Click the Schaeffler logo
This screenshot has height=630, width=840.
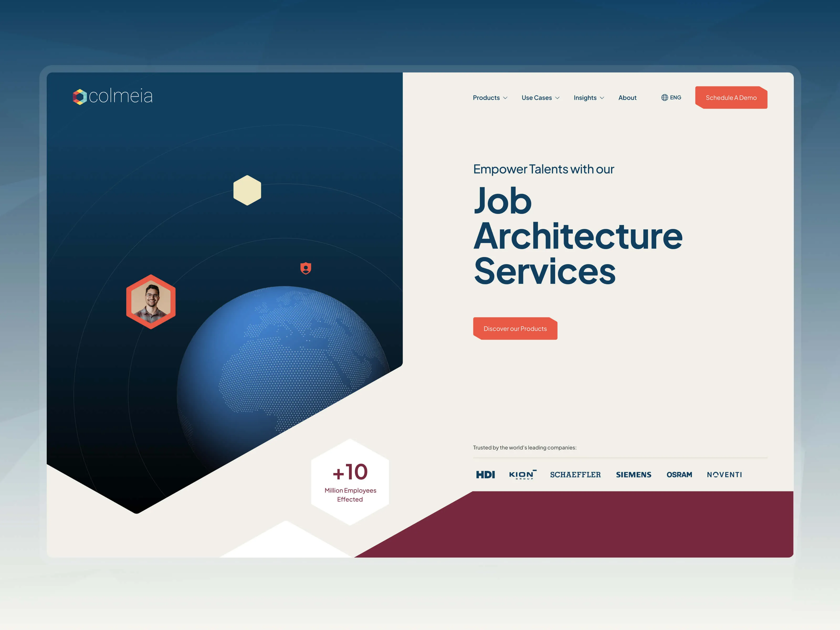(575, 475)
